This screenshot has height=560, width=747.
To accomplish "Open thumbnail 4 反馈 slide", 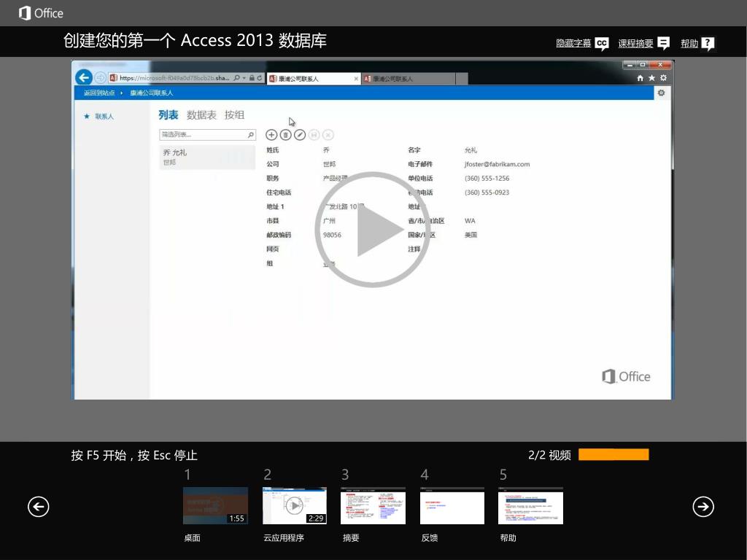I will (452, 505).
